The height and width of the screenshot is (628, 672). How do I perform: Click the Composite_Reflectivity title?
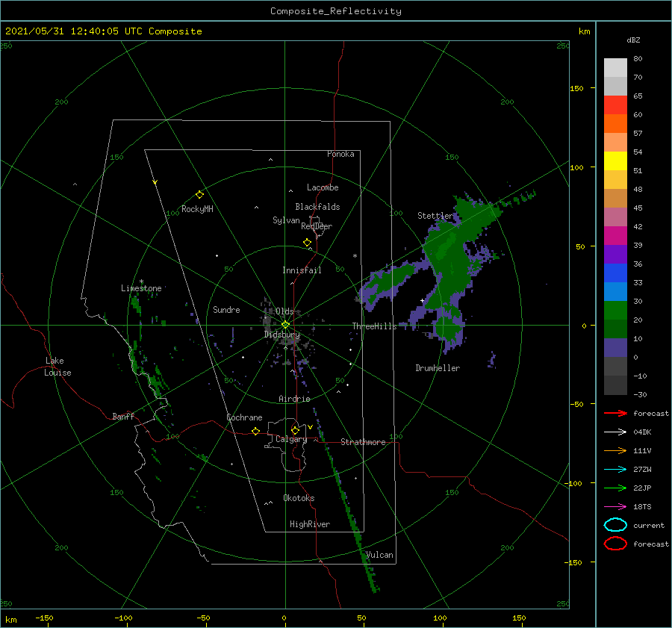pos(336,11)
